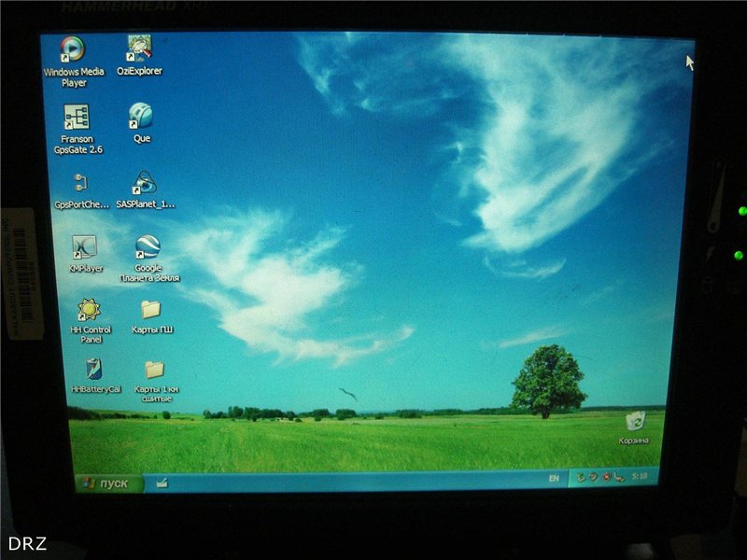The width and height of the screenshot is (747, 560).
Task: Click the red shield tray icon
Action: point(606,477)
